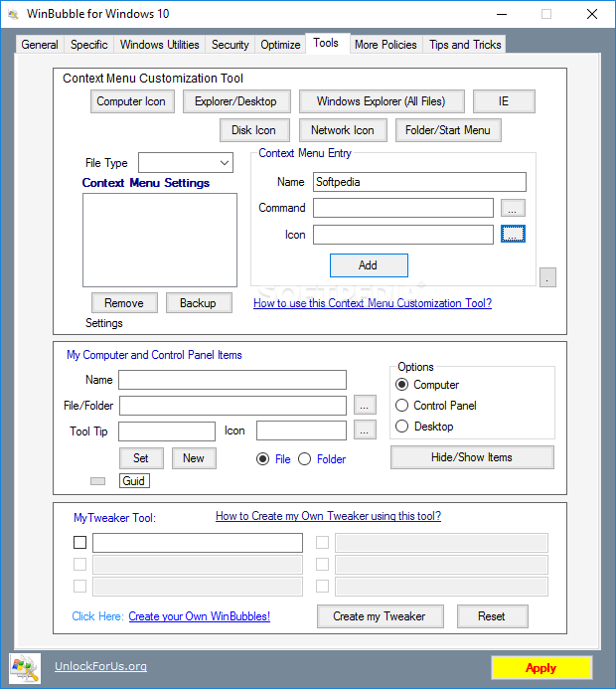Image resolution: width=616 pixels, height=689 pixels.
Task: Click the File/Folder input field
Action: click(232, 406)
